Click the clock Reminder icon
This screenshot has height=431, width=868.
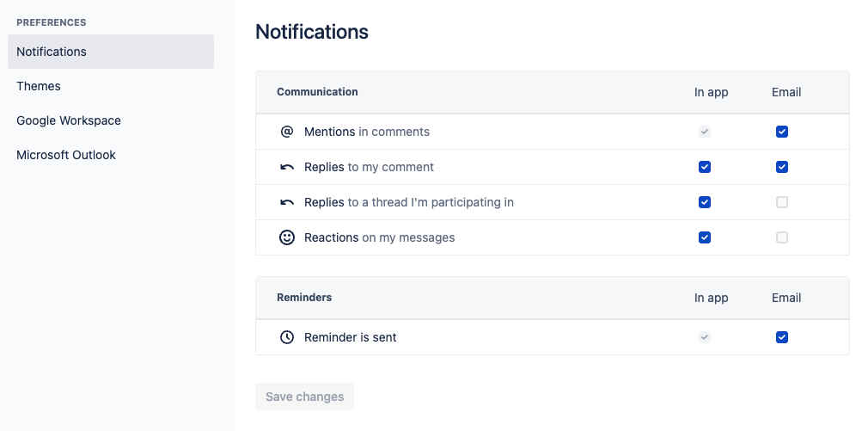click(287, 337)
